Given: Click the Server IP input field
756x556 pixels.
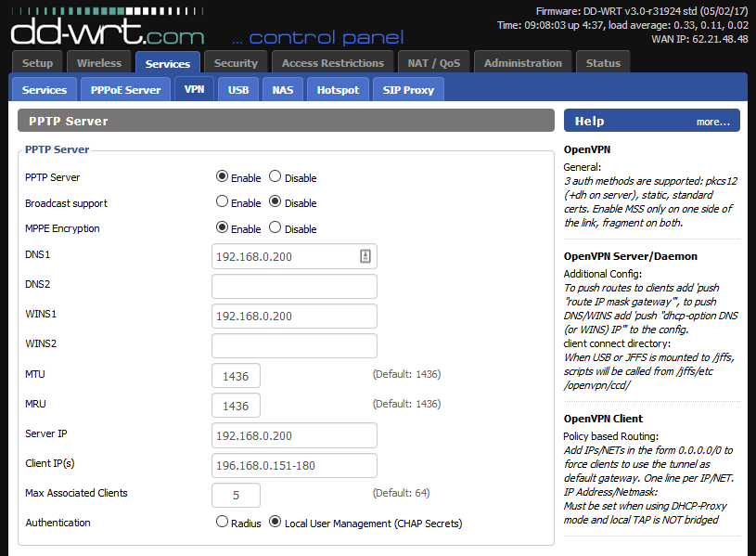Looking at the screenshot, I should point(294,435).
